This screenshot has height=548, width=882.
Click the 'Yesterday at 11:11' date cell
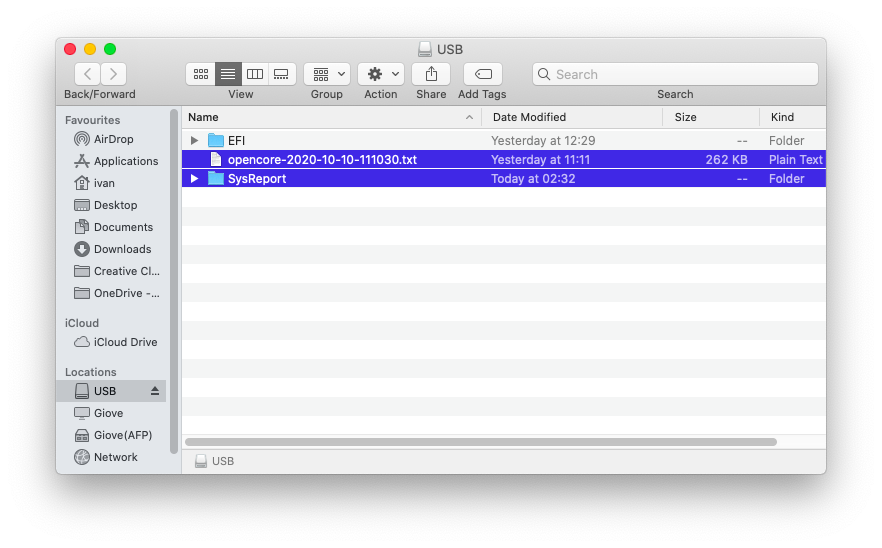[x=541, y=160]
